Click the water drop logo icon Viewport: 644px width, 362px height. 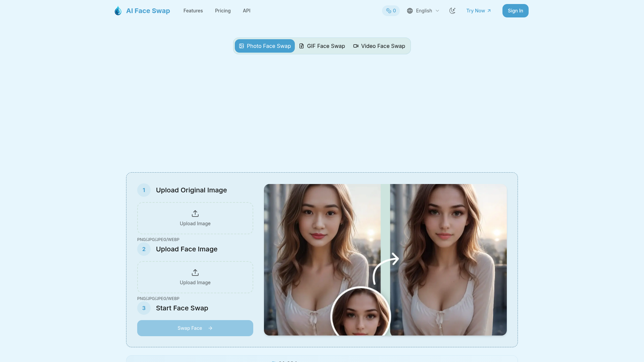click(x=118, y=11)
